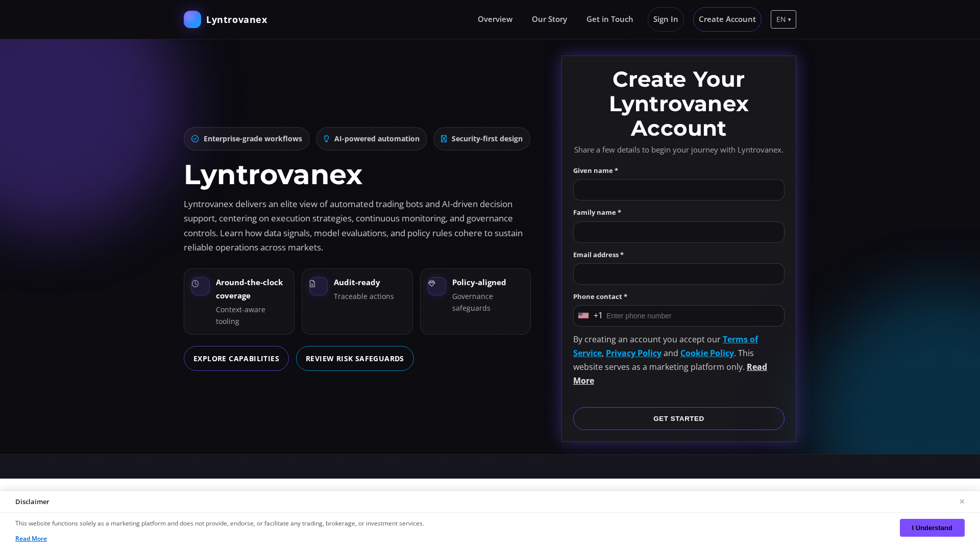Select the US flag country icon

[x=583, y=316]
